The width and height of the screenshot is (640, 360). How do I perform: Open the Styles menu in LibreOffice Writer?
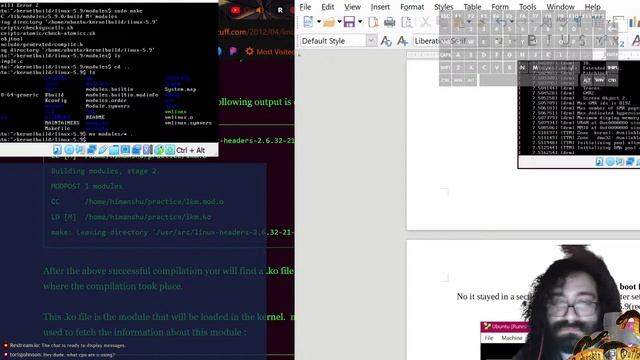[444, 7]
